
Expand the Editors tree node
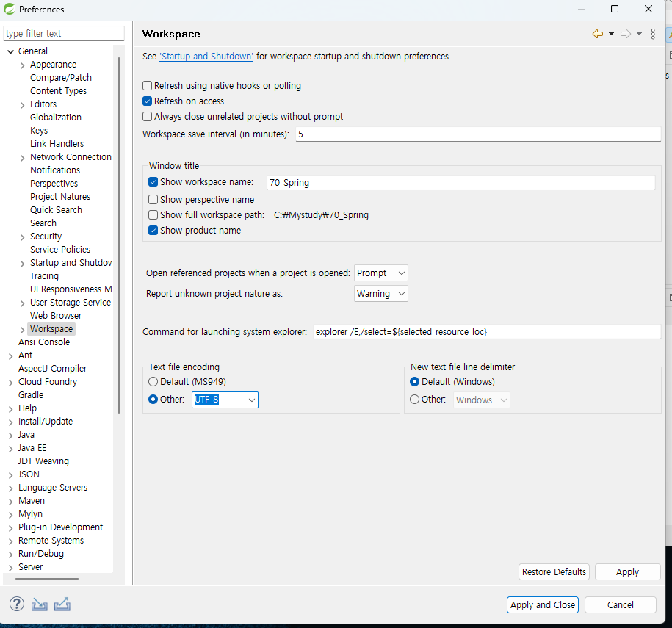[x=22, y=105]
